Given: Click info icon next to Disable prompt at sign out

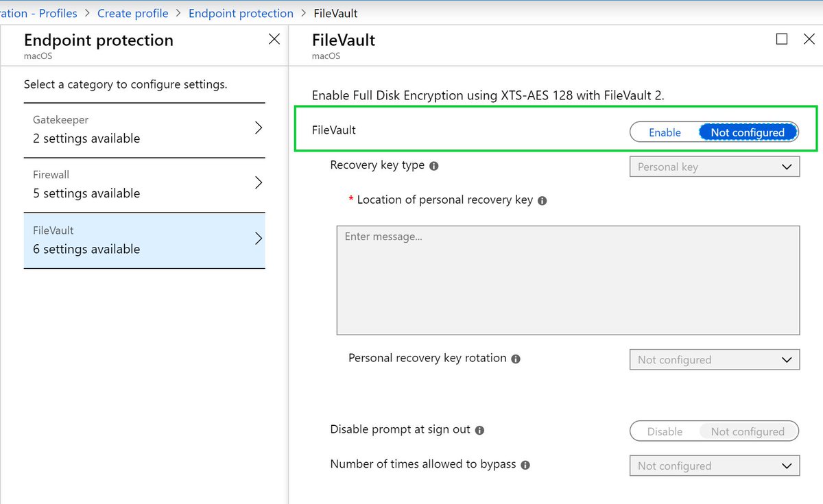Looking at the screenshot, I should tap(480, 430).
